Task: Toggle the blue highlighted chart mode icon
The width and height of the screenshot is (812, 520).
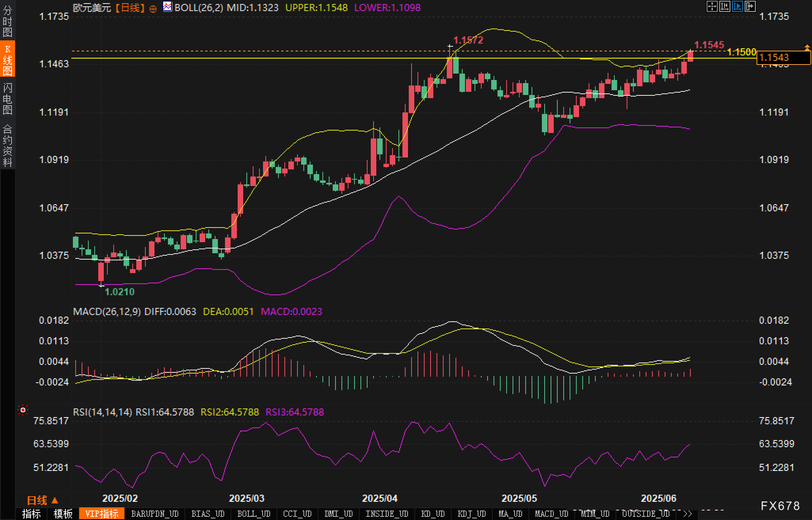Action: 737,6
